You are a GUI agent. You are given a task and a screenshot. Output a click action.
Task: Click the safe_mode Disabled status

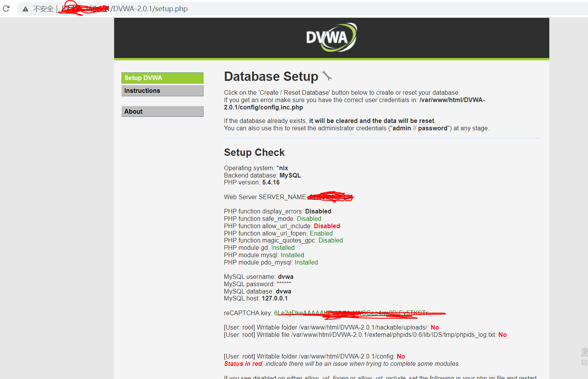point(309,219)
